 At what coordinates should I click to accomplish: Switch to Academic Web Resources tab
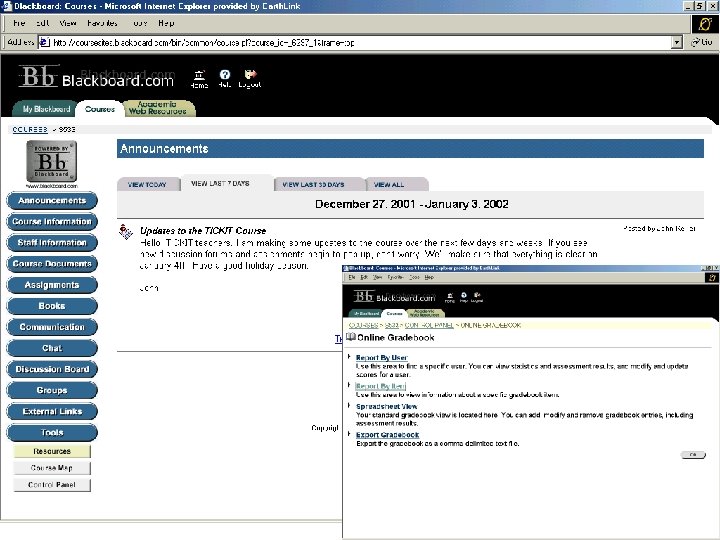pyautogui.click(x=158, y=108)
